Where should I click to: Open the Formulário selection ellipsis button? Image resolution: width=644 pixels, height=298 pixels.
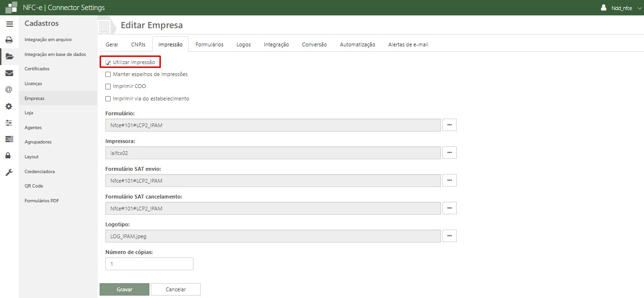coord(449,125)
